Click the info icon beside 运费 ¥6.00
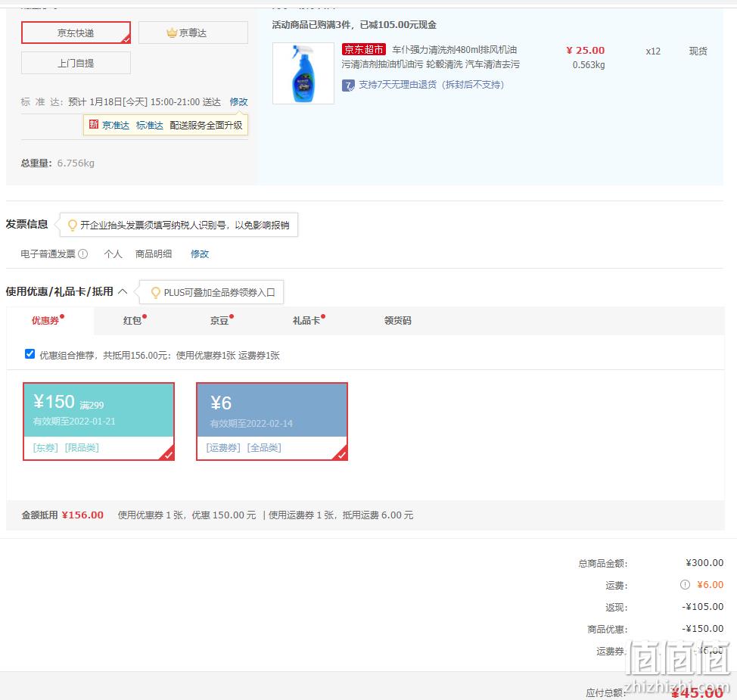This screenshot has width=737, height=700. click(685, 585)
